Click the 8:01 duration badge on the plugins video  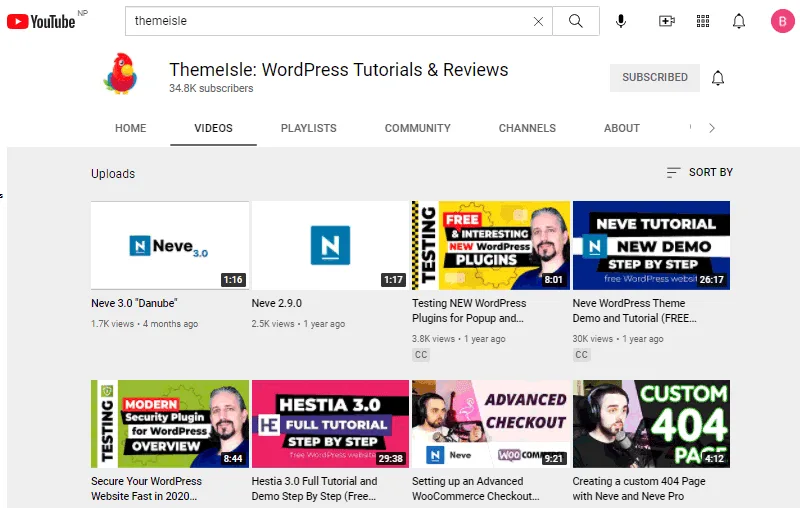coord(554,280)
